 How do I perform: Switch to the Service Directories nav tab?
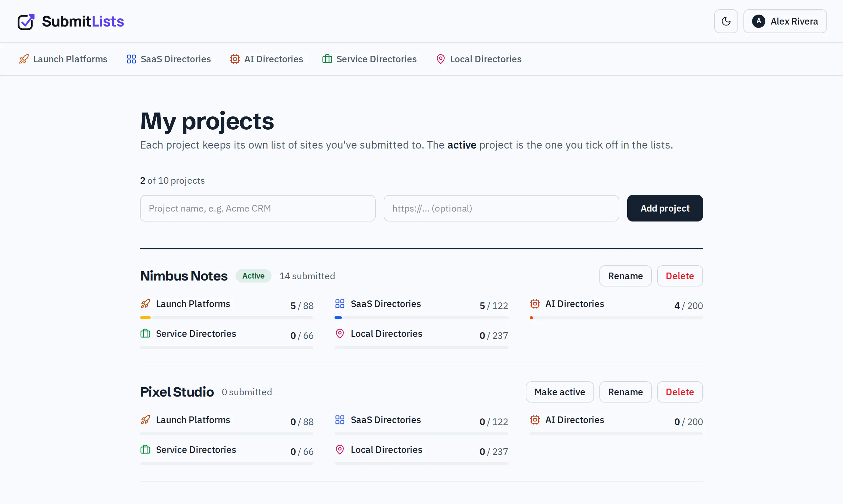[x=369, y=59]
